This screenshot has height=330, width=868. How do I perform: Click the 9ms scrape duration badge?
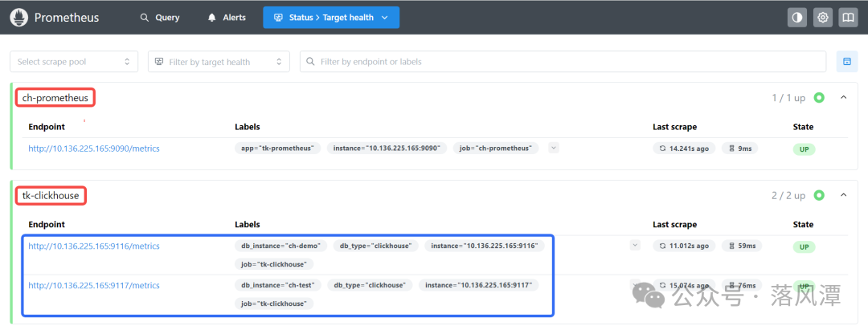739,149
